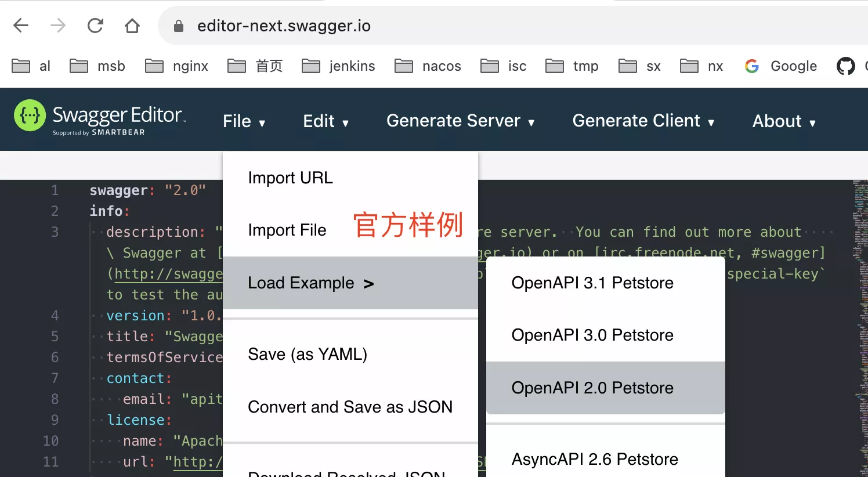Open the File dropdown menu

[244, 121]
